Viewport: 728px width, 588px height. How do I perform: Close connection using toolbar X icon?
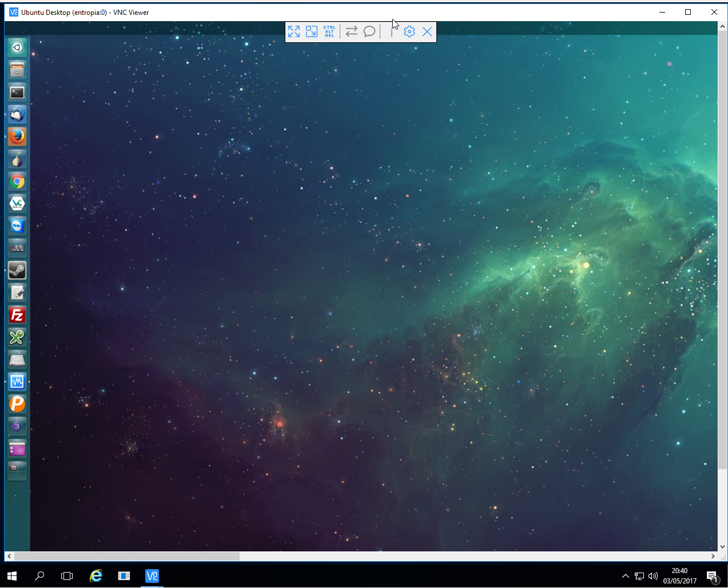(427, 31)
